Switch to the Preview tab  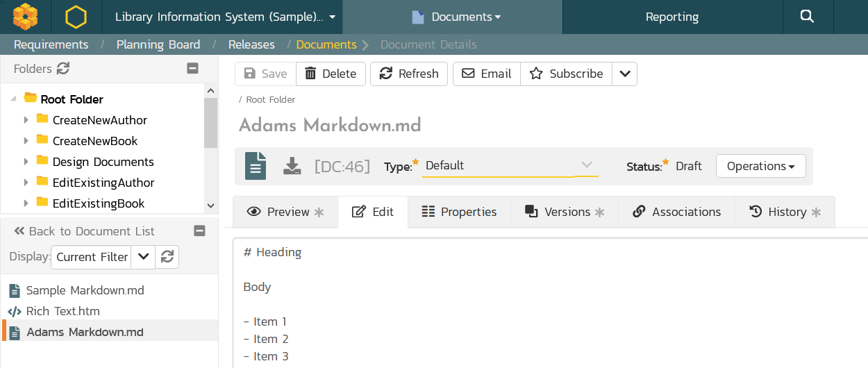click(x=285, y=212)
